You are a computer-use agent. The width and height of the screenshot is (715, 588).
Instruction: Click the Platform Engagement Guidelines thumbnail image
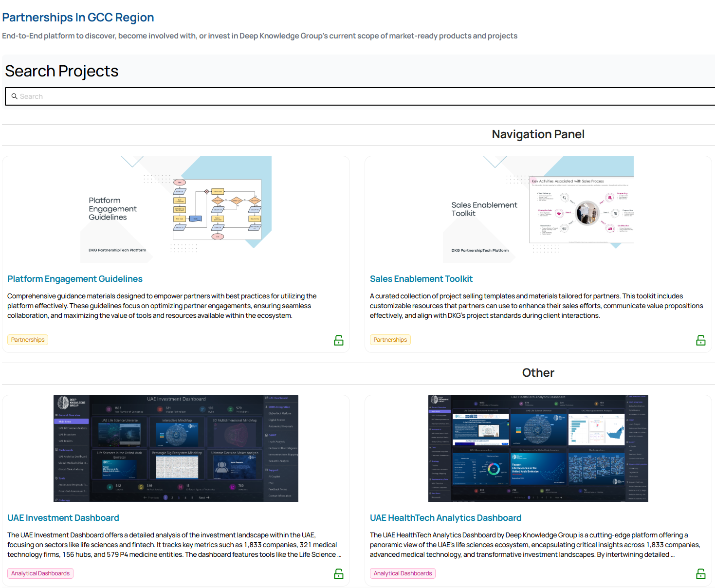pyautogui.click(x=176, y=209)
